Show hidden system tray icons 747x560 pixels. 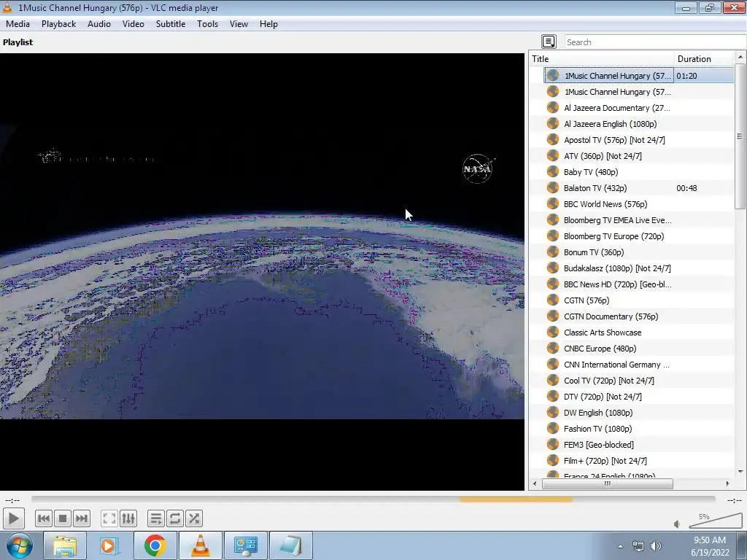[x=620, y=546]
